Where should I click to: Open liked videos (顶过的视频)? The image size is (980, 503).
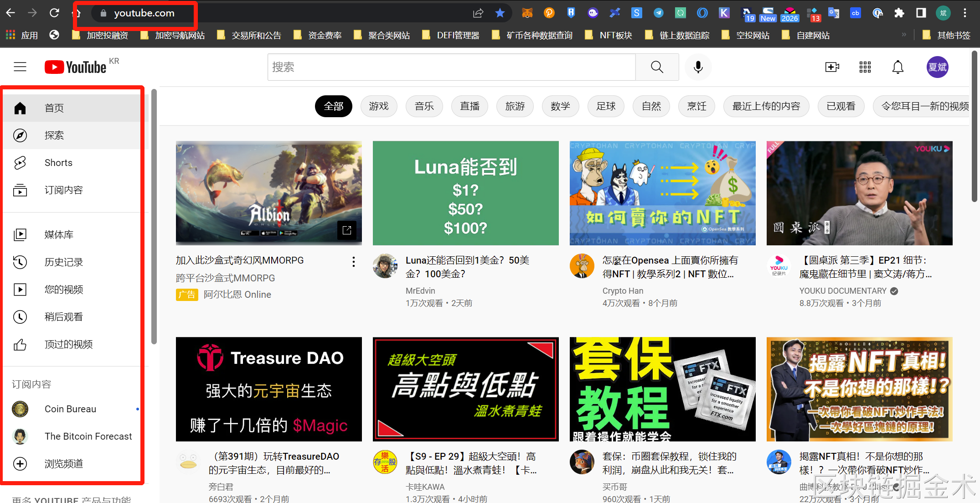tap(68, 344)
